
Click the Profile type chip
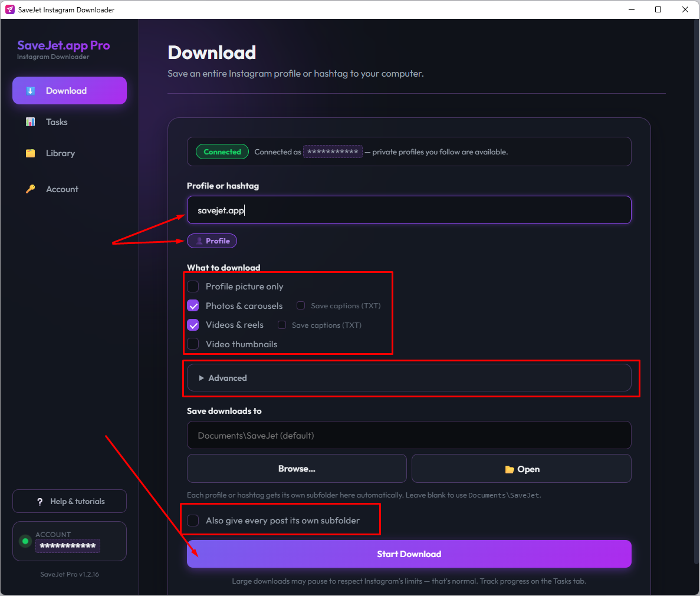pos(212,241)
